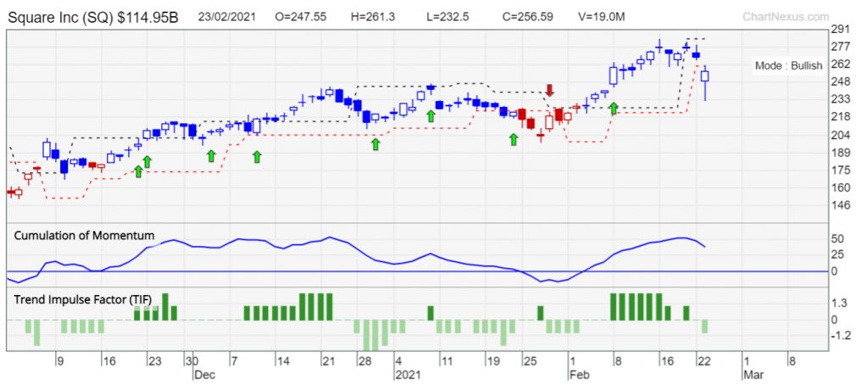Click the open price O=247.55
The image size is (868, 385).
pos(299,17)
